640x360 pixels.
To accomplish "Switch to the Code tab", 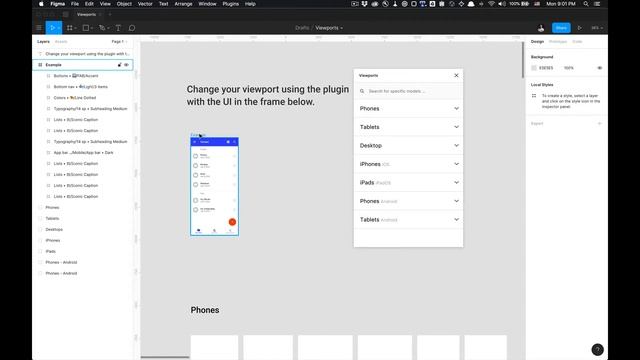I will click(577, 42).
